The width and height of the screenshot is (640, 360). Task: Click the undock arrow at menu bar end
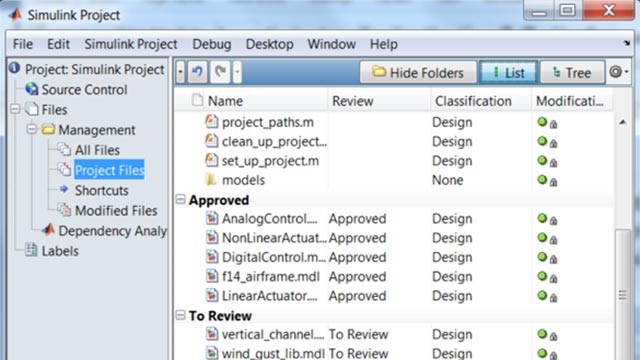click(627, 42)
